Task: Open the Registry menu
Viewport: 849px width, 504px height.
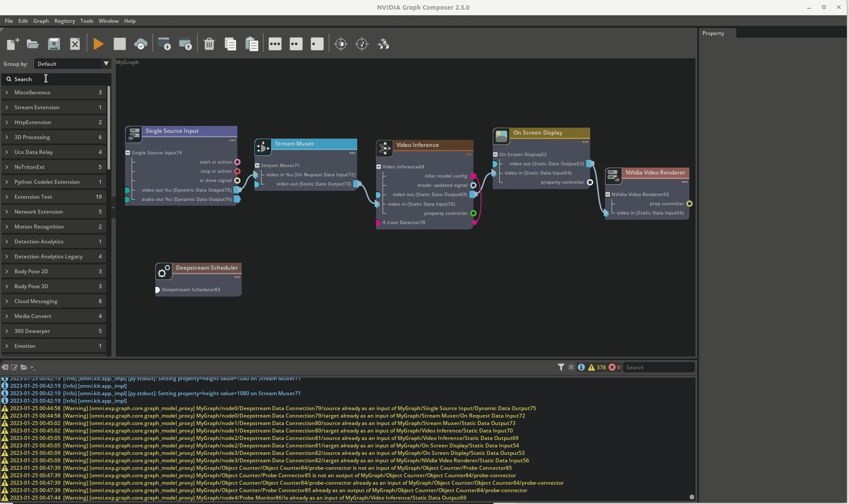Action: tap(64, 21)
